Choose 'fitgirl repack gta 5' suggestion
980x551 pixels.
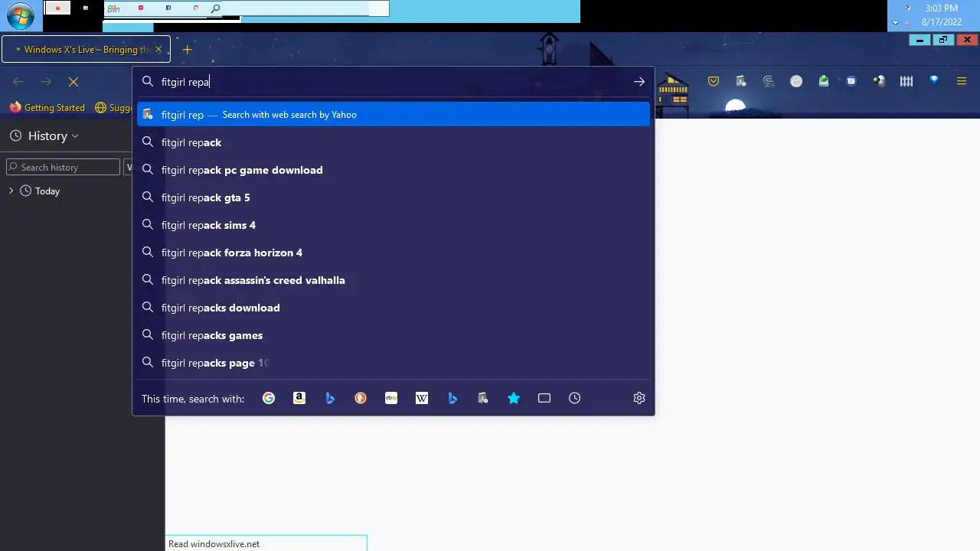tap(394, 197)
